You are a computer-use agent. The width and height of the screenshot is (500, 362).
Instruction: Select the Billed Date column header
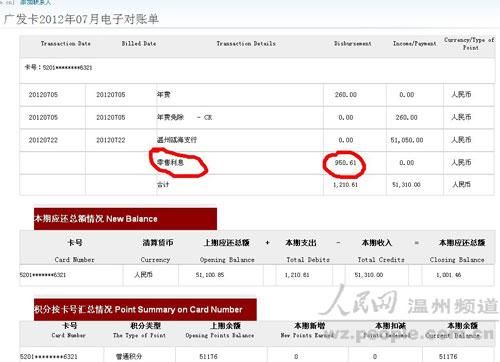[139, 44]
